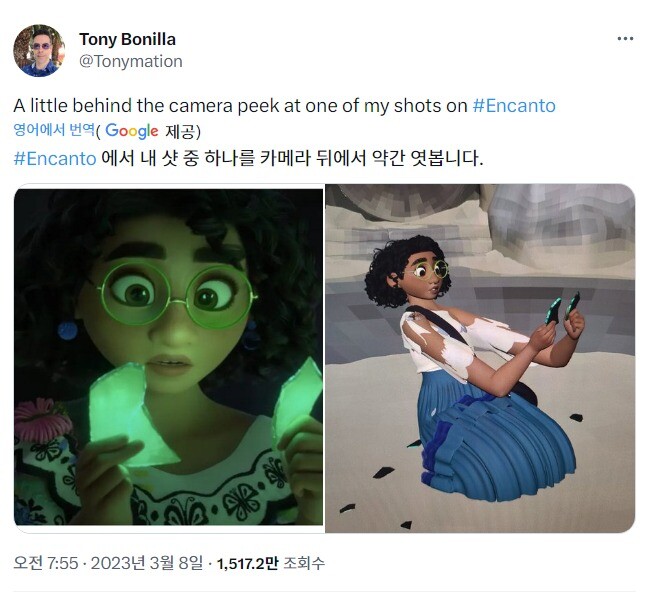This screenshot has height=596, width=652.
Task: Click the '오전 7:55' timestamp
Action: 46,564
